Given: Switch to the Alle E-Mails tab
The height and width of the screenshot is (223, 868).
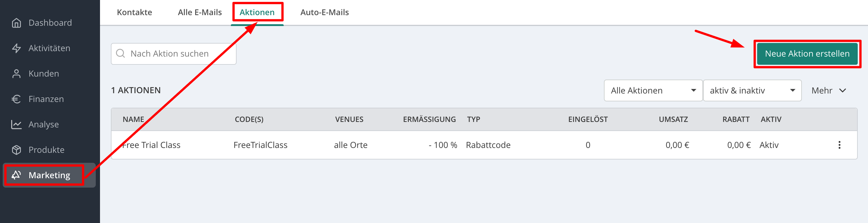Looking at the screenshot, I should tap(199, 12).
